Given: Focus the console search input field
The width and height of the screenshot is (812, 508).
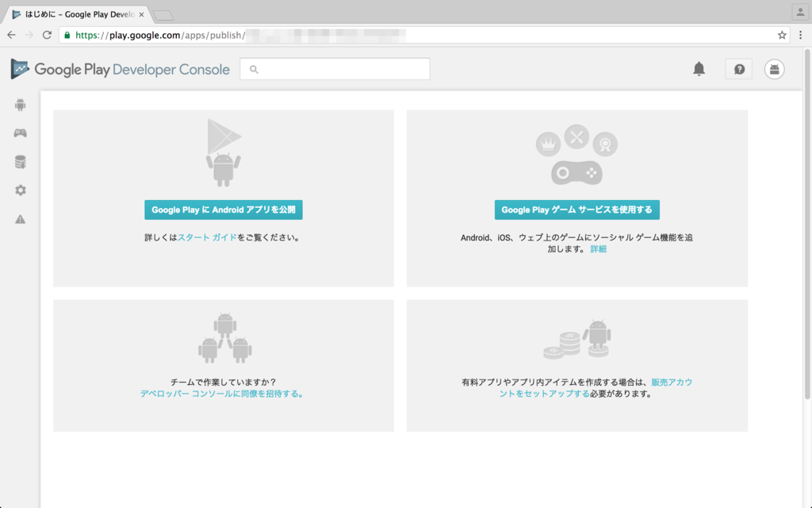Looking at the screenshot, I should coord(341,69).
